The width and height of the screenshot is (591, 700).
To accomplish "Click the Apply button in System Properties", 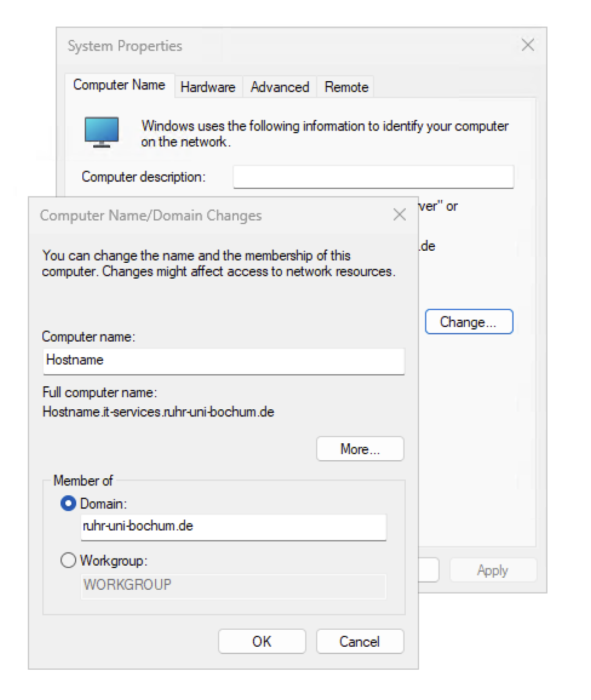I will [493, 571].
